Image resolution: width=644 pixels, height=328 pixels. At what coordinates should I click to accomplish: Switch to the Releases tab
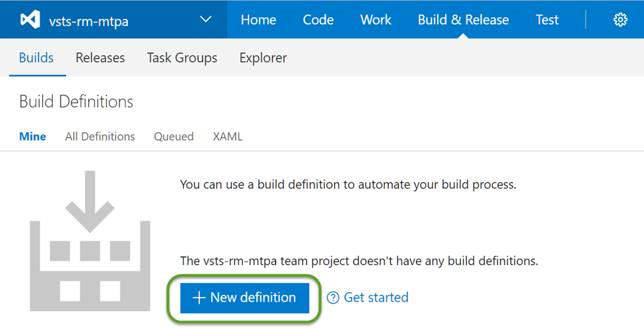pyautogui.click(x=100, y=58)
